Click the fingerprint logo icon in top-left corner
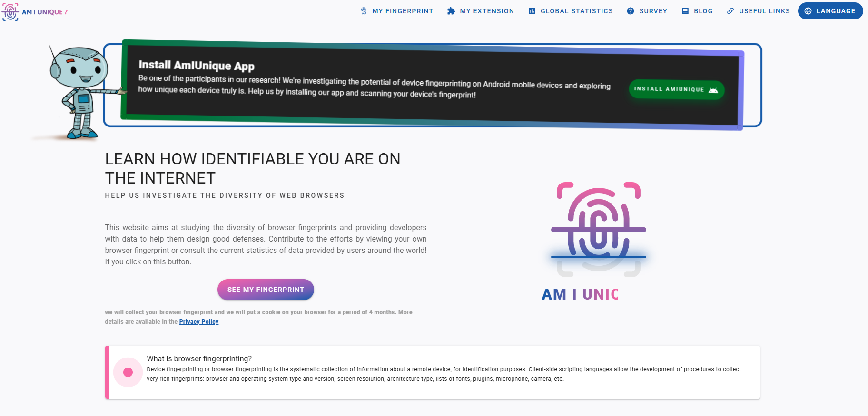This screenshot has width=868, height=416. [x=10, y=11]
